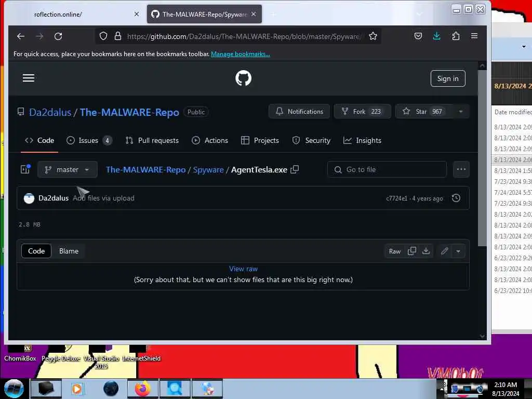Open the magnifier search taskbar icon
Screen dimensions: 532x399
click(x=175, y=389)
